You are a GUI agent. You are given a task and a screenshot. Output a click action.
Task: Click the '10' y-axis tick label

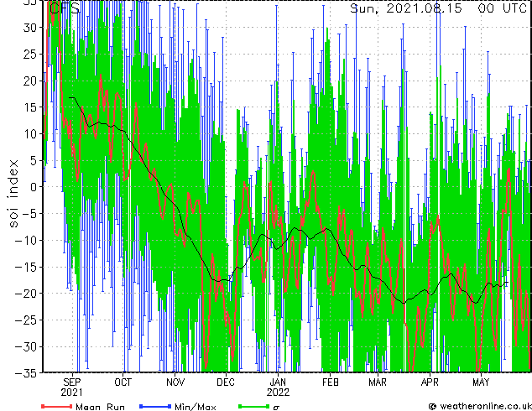pos(30,134)
